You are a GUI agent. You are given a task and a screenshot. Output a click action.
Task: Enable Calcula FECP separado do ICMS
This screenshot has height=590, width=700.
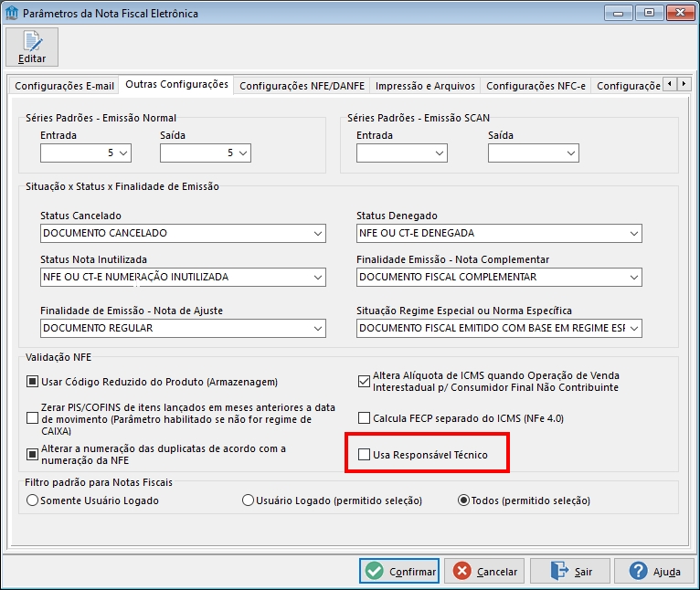(x=364, y=418)
